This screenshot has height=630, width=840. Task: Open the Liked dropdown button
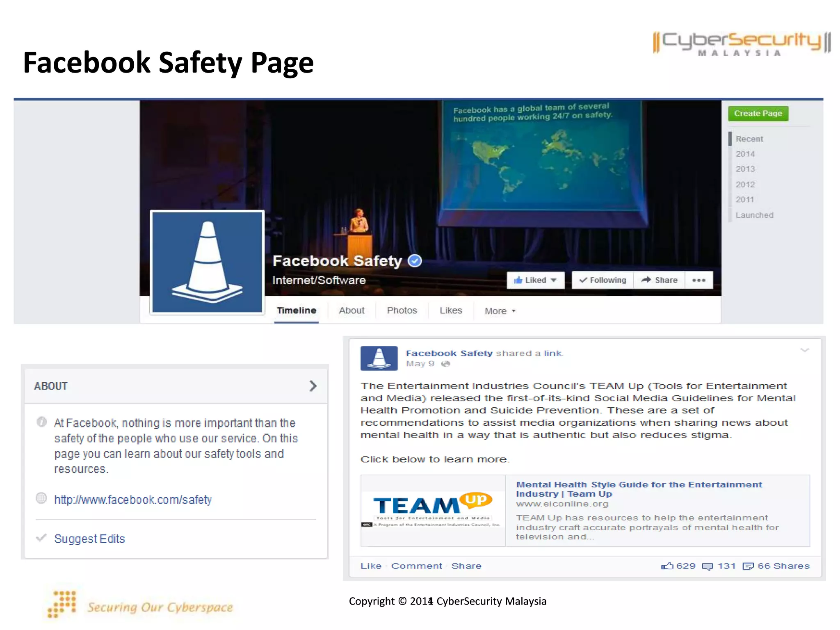pos(536,280)
